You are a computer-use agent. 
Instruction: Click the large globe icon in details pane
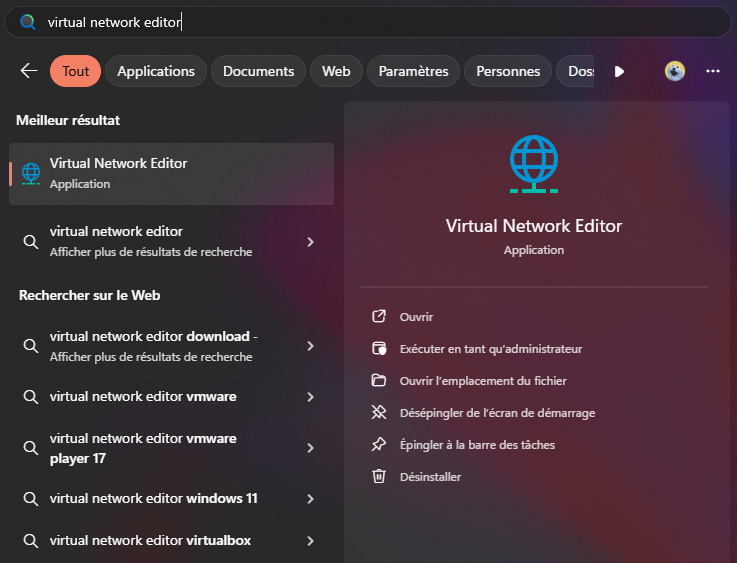pyautogui.click(x=534, y=164)
